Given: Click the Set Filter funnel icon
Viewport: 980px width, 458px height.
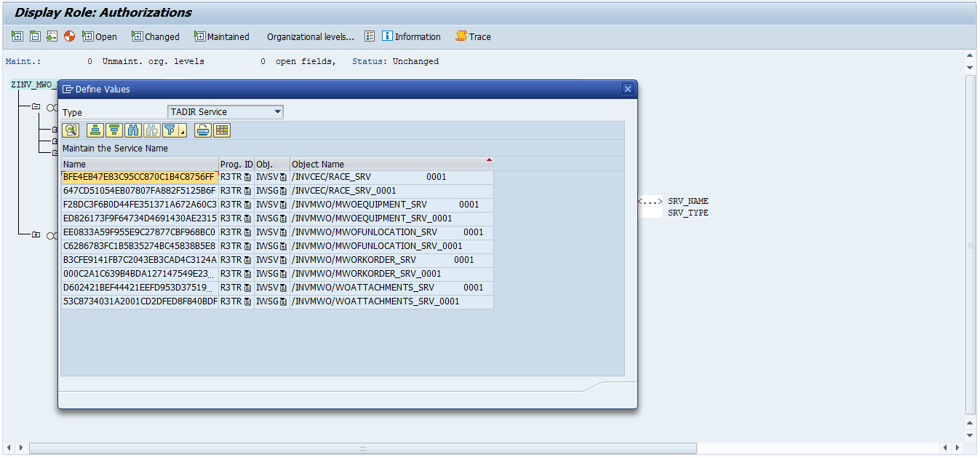Looking at the screenshot, I should 170,130.
